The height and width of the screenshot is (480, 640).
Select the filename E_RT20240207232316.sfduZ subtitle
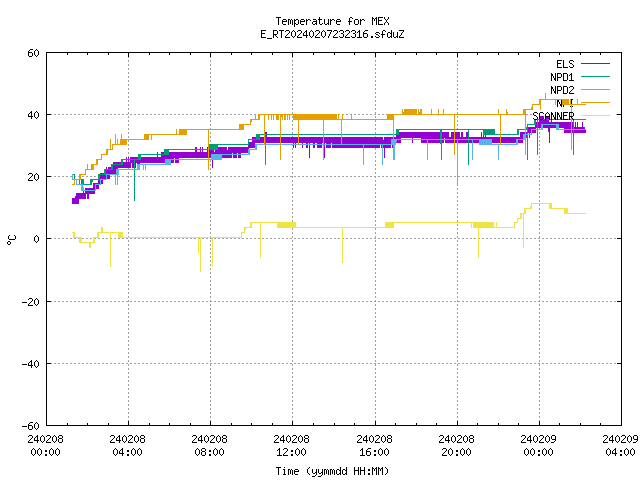[x=332, y=34]
